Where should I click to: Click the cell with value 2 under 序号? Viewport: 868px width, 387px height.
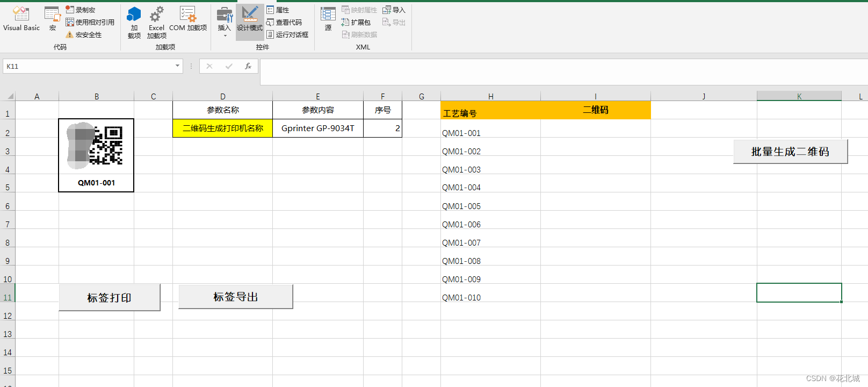pos(382,128)
